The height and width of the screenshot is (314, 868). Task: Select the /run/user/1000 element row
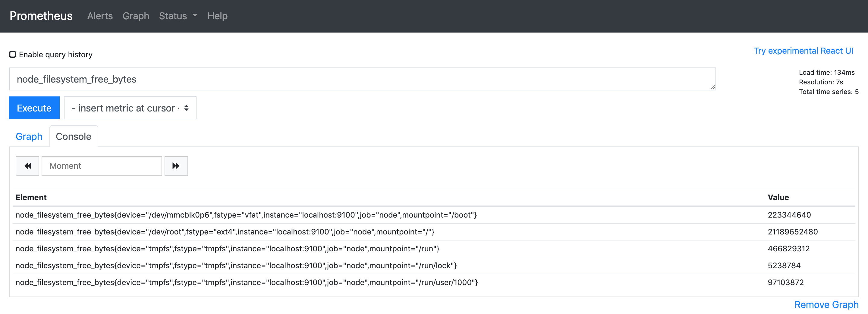tap(434, 282)
